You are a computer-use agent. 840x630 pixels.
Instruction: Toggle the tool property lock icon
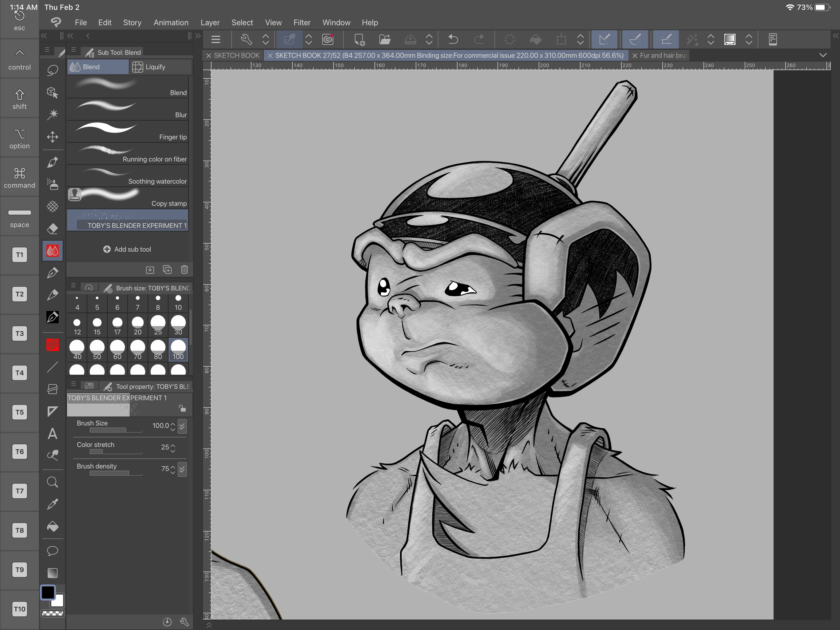182,408
